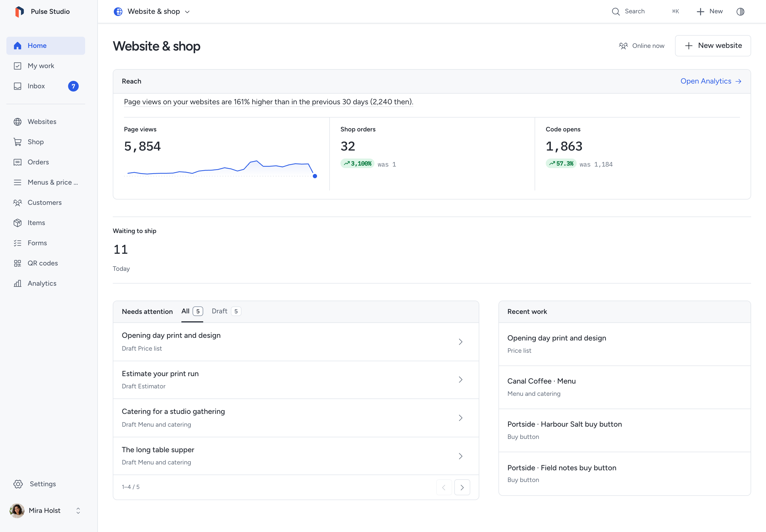Screen dimensions: 766x532
Task: Click the Waiting to ship count 11
Action: [121, 250]
